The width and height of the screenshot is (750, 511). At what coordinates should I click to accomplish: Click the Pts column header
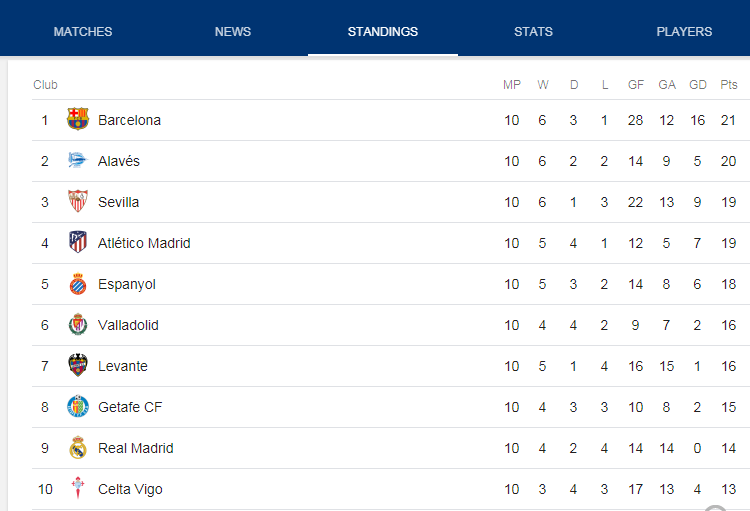(728, 85)
